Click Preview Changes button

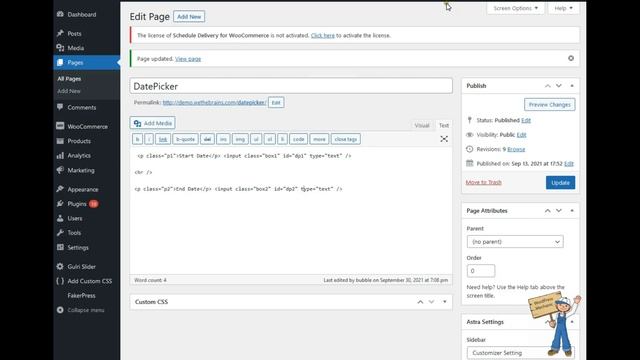coord(549,104)
